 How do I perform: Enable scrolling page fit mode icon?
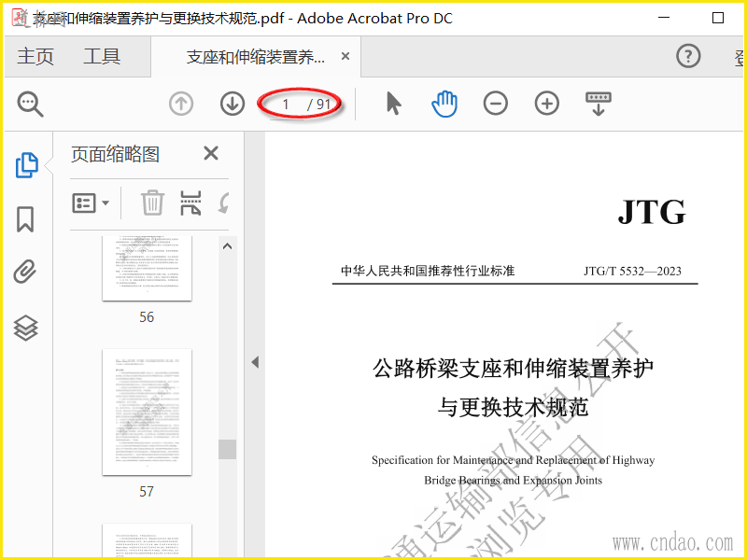pos(599,104)
